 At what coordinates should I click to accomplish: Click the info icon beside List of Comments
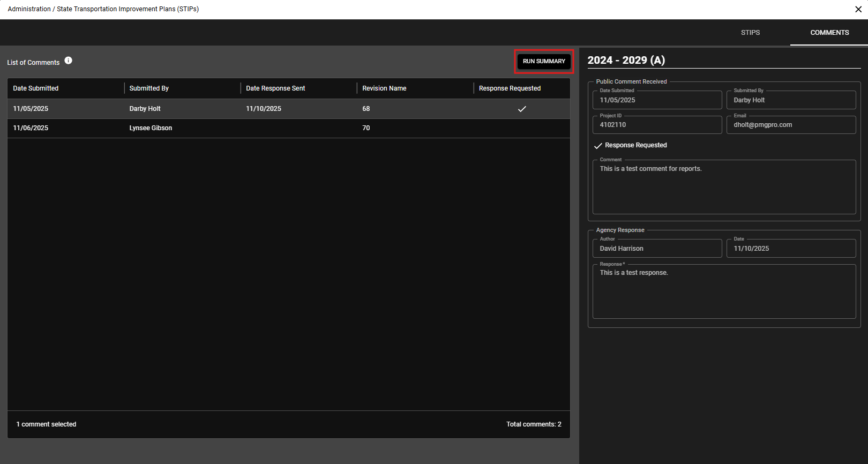69,61
